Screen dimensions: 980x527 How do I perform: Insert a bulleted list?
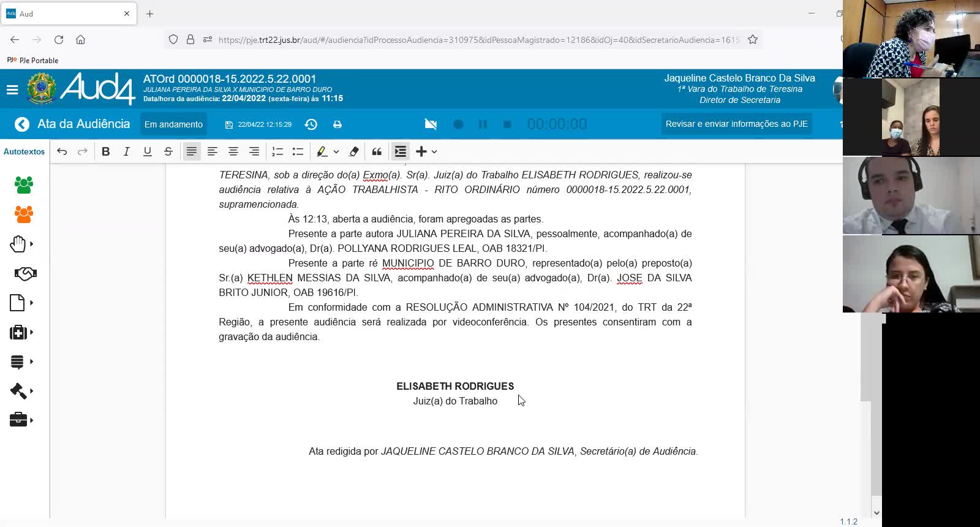[298, 151]
